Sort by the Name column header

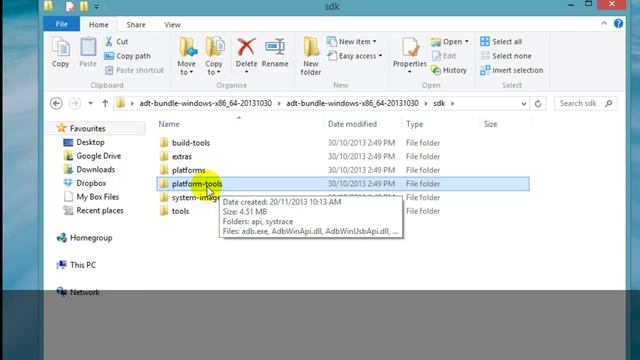(x=169, y=124)
